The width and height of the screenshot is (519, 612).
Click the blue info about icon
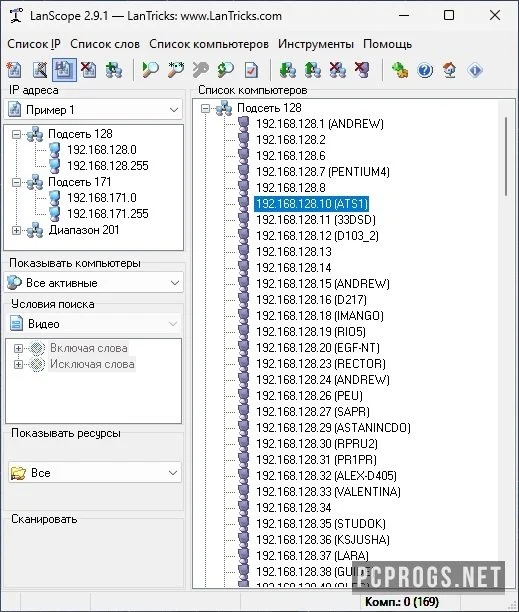pyautogui.click(x=475, y=70)
